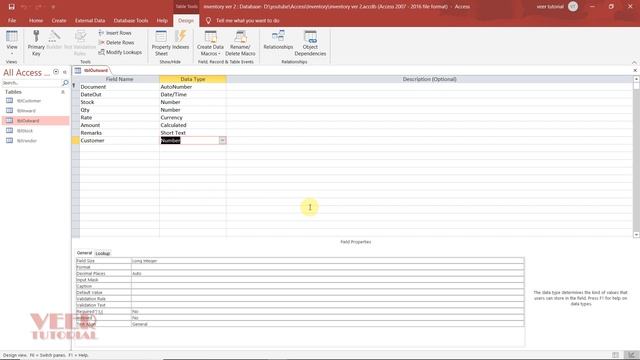The width and height of the screenshot is (640, 360).
Task: Click the Primary Key icon
Action: pyautogui.click(x=36, y=43)
